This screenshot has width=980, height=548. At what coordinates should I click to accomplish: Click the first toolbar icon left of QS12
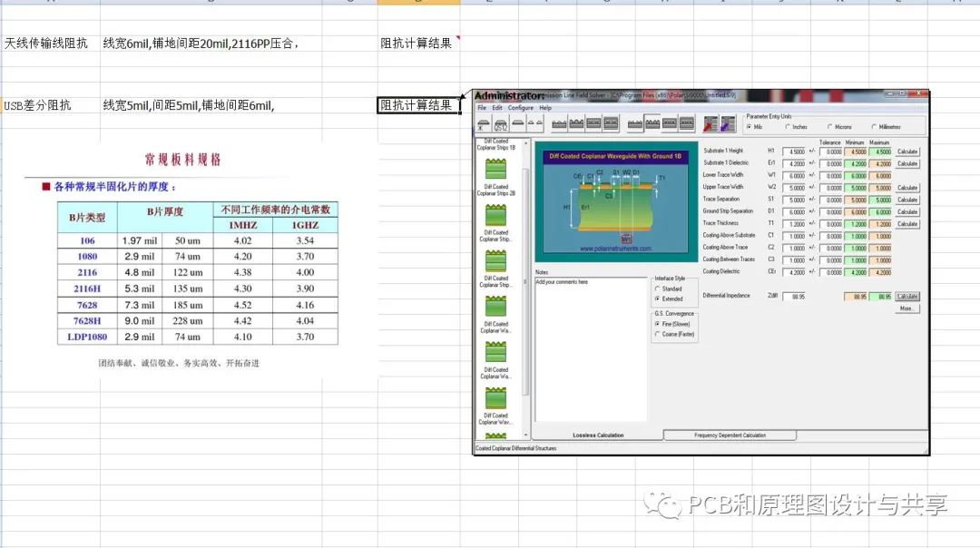pyautogui.click(x=484, y=124)
